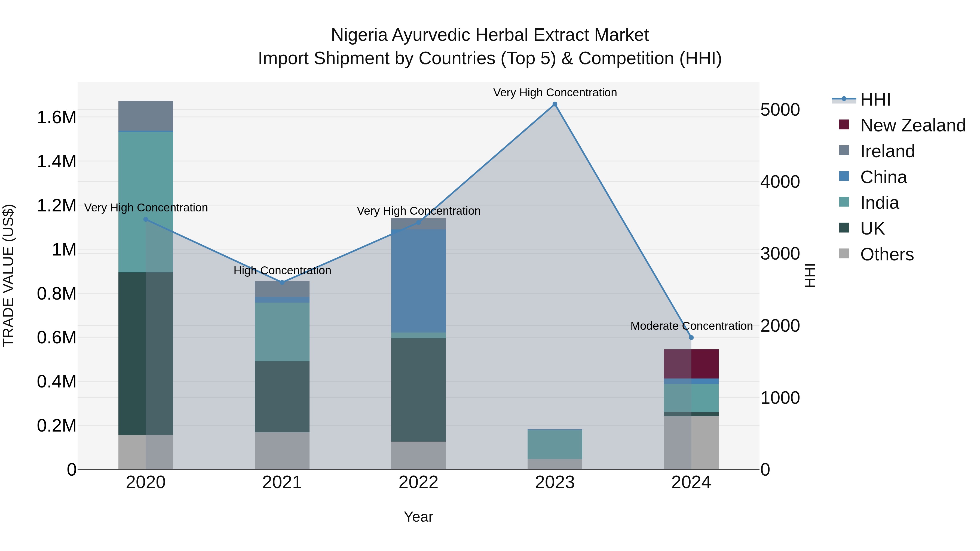
Task: Click the 5000 tick on HHI axis
Action: click(780, 110)
